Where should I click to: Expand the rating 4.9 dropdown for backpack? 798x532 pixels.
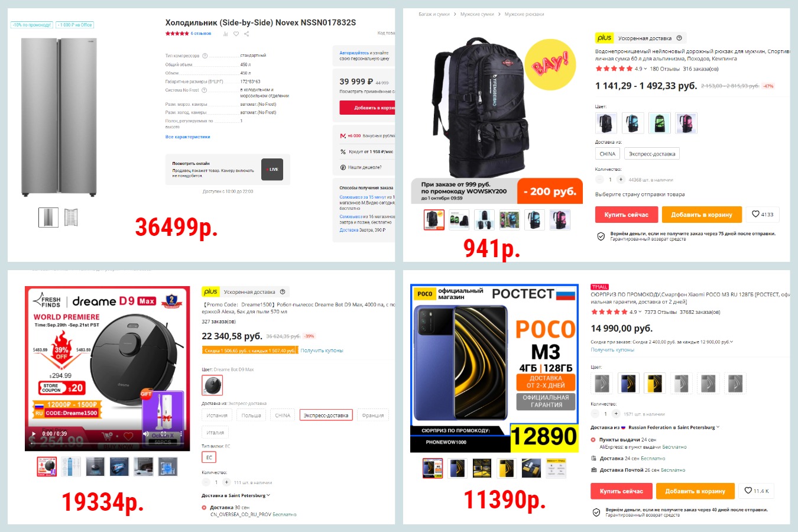click(x=641, y=69)
